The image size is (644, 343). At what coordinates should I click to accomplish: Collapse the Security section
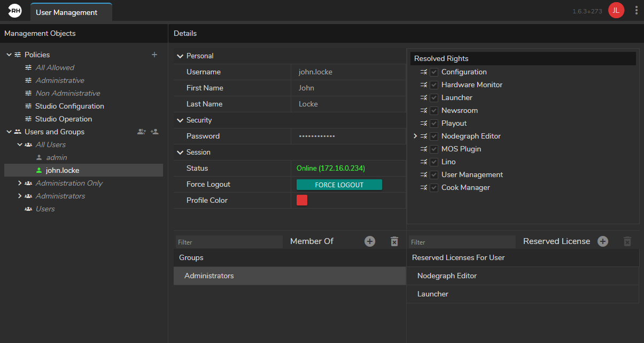pos(180,120)
